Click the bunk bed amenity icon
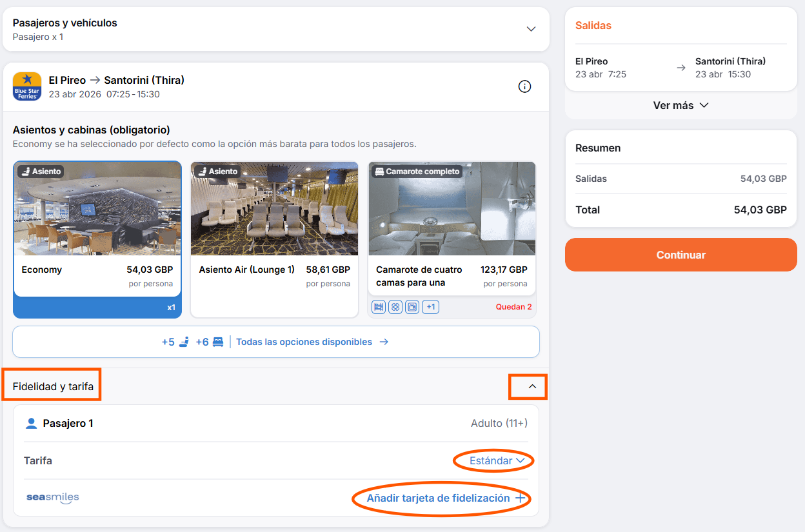This screenshot has height=532, width=805. click(x=379, y=307)
